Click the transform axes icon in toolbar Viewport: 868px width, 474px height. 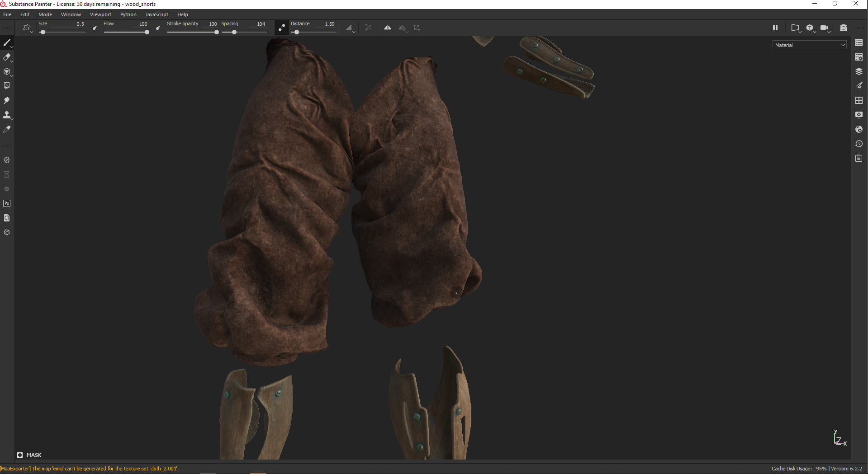click(417, 28)
